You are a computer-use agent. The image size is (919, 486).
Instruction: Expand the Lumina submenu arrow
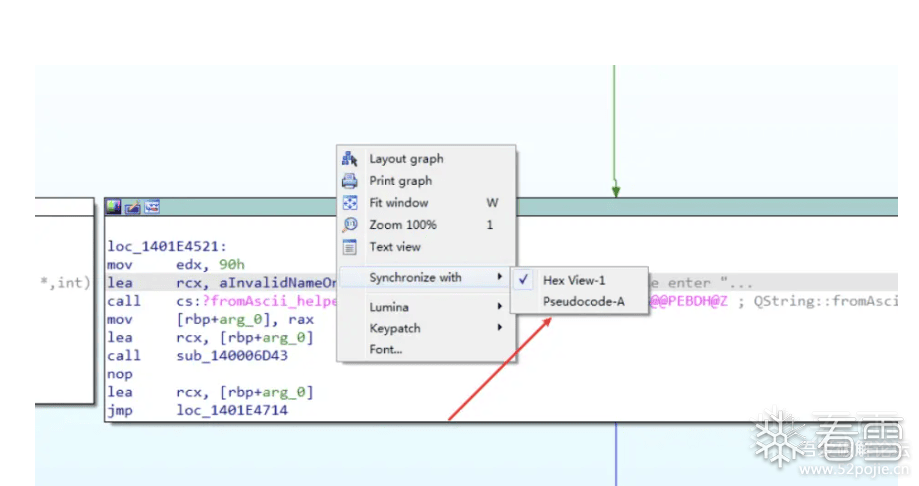pos(500,306)
